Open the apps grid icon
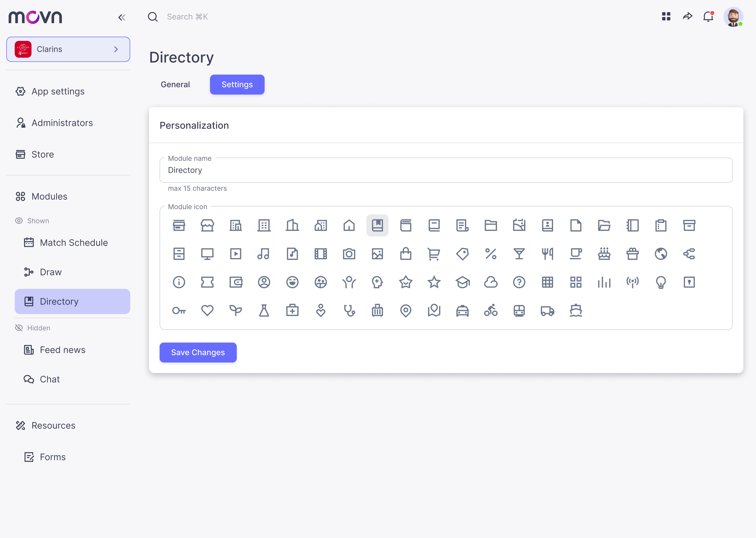 [666, 17]
